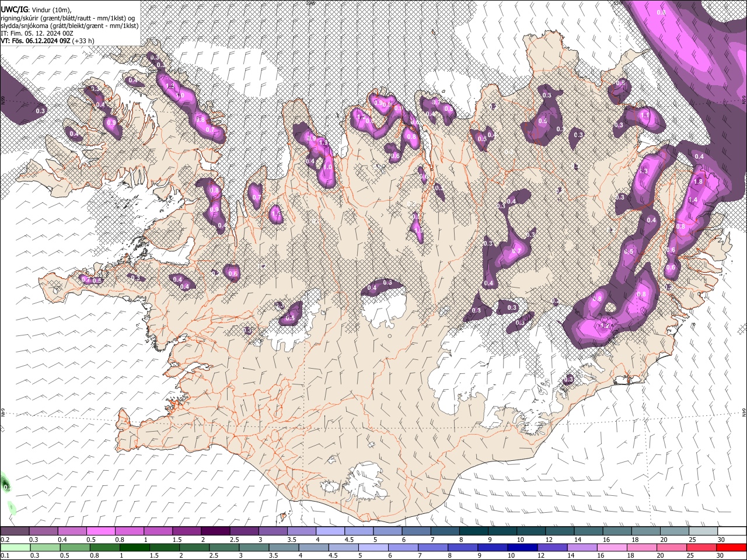
Task: Click the 'rigning/skúrir' legend description line
Action: (68, 17)
